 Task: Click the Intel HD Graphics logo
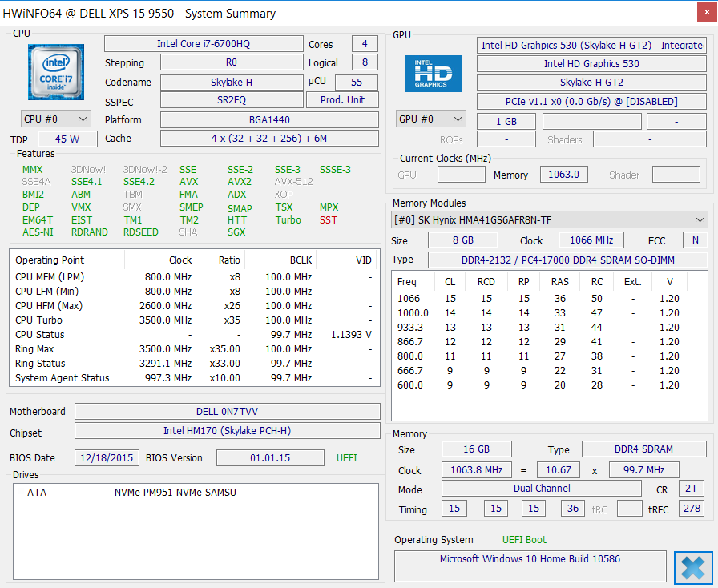(433, 74)
